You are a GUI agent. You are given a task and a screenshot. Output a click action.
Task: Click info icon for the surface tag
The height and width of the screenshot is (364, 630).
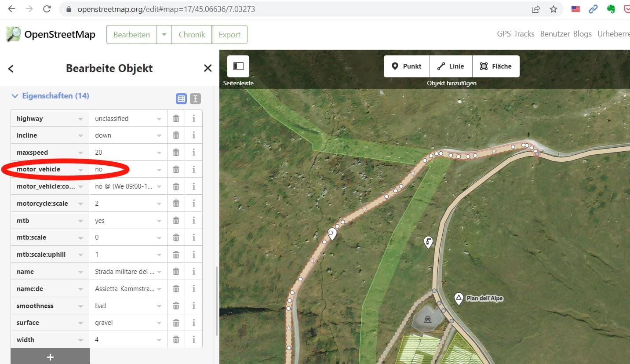click(x=193, y=323)
